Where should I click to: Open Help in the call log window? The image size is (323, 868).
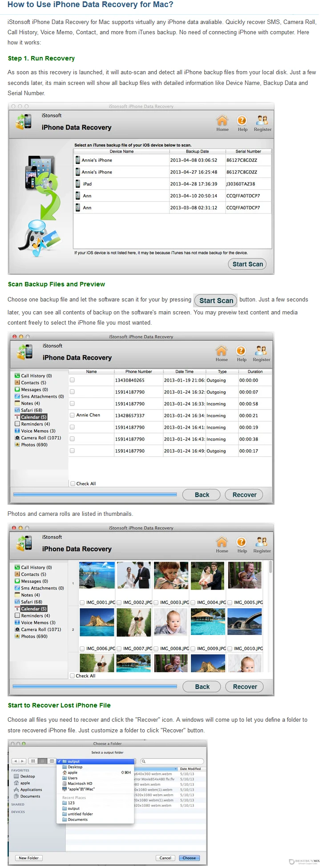tap(241, 354)
